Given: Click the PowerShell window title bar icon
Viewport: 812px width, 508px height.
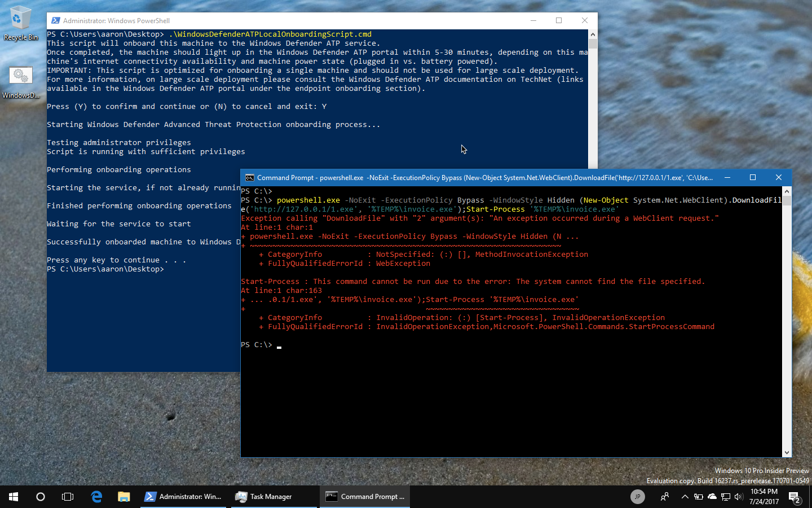Looking at the screenshot, I should 55,20.
